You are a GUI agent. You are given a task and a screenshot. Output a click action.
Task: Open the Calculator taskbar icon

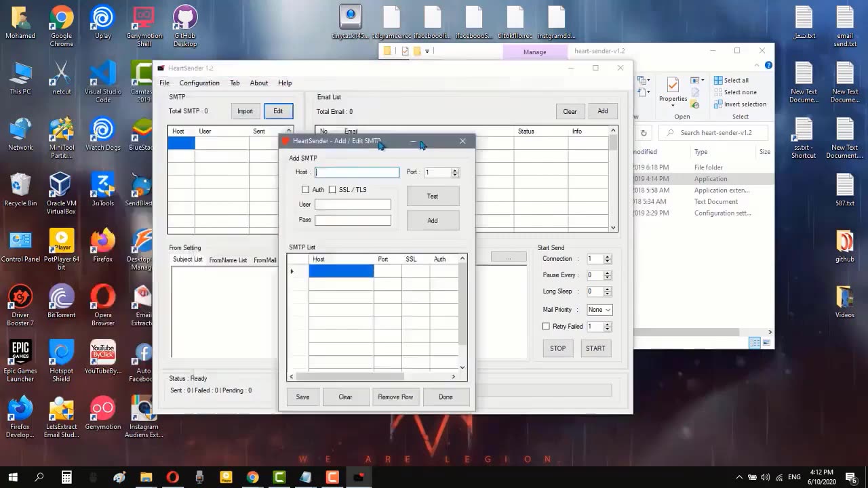click(66, 477)
